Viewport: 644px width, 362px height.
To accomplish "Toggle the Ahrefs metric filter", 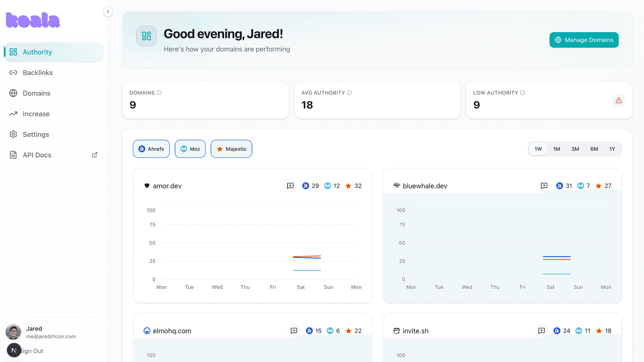I will coord(151,149).
